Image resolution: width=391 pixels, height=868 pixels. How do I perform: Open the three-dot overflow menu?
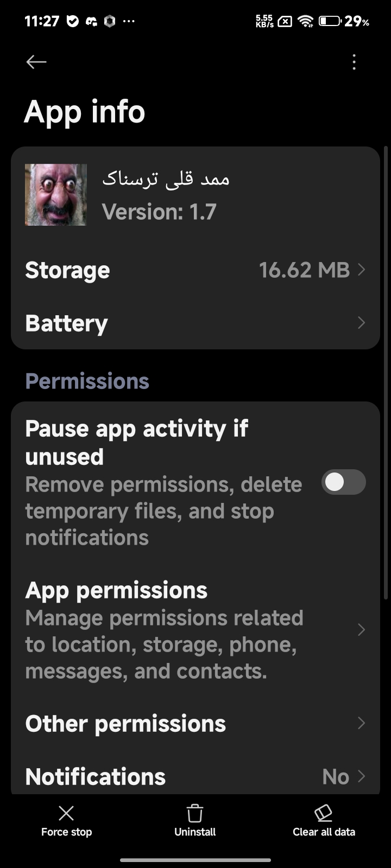coord(354,62)
